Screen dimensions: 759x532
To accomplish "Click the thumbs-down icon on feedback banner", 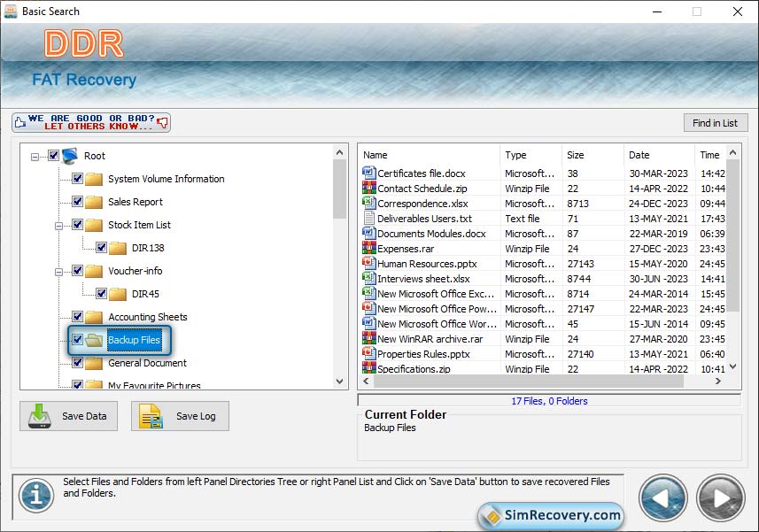I will [x=163, y=122].
